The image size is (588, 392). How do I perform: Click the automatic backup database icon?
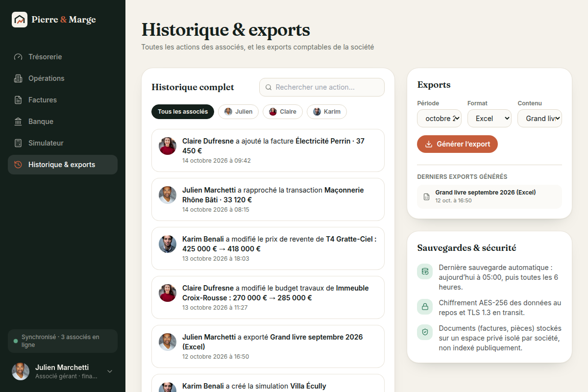click(425, 271)
